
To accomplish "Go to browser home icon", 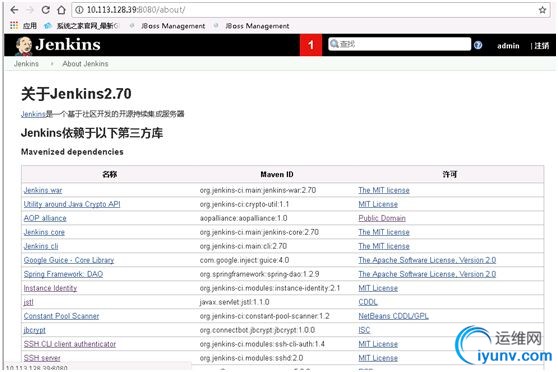I will click(x=61, y=10).
